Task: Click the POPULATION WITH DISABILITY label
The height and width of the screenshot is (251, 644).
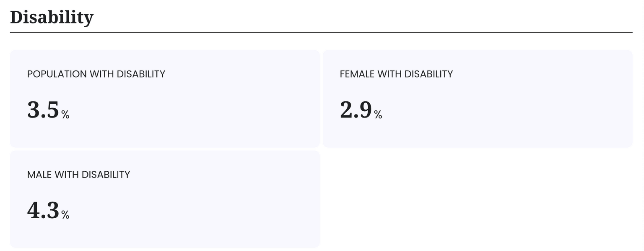Action: click(96, 74)
